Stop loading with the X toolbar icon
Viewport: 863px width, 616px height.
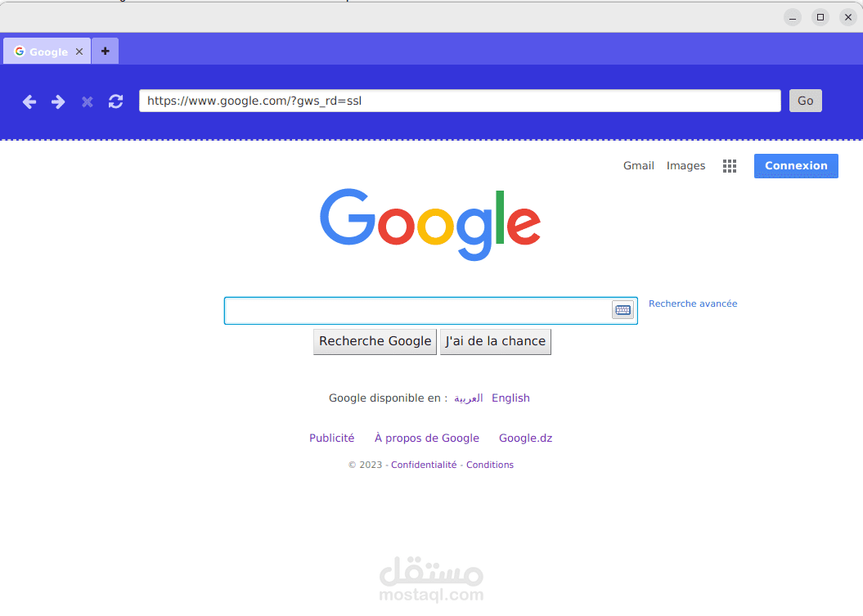(x=87, y=101)
